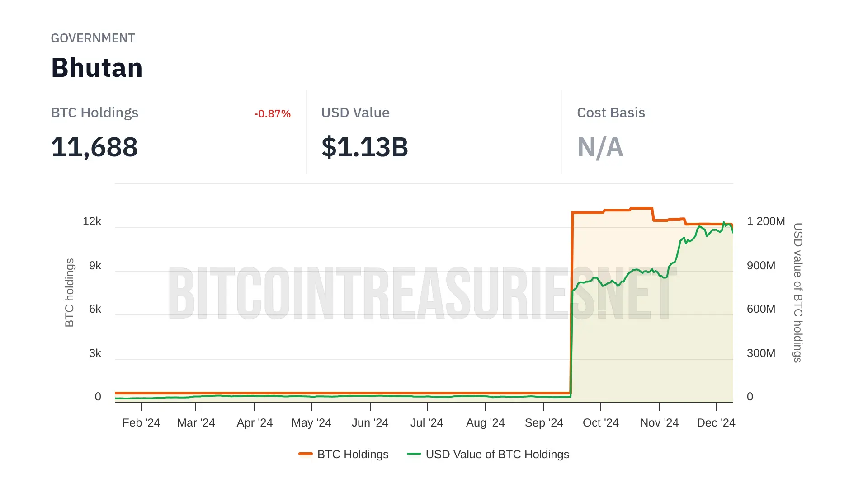
Task: Select the Bhutan page title
Action: click(x=97, y=68)
